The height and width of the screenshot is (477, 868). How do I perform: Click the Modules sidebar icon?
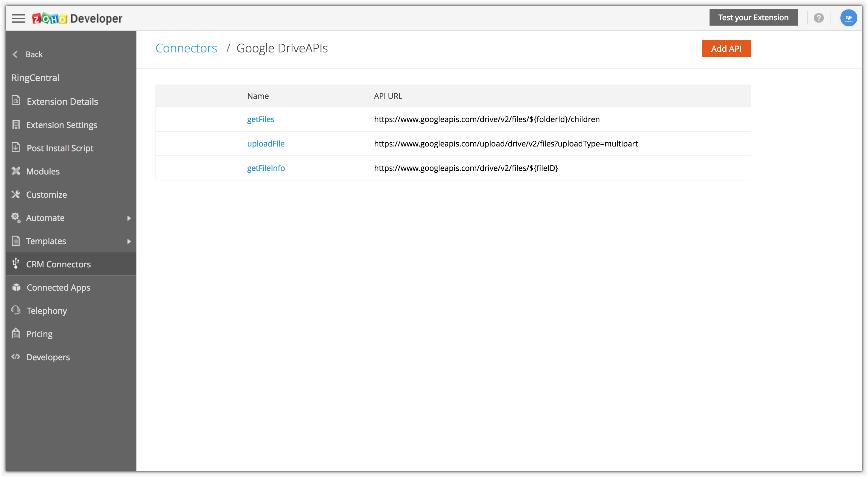pyautogui.click(x=16, y=171)
